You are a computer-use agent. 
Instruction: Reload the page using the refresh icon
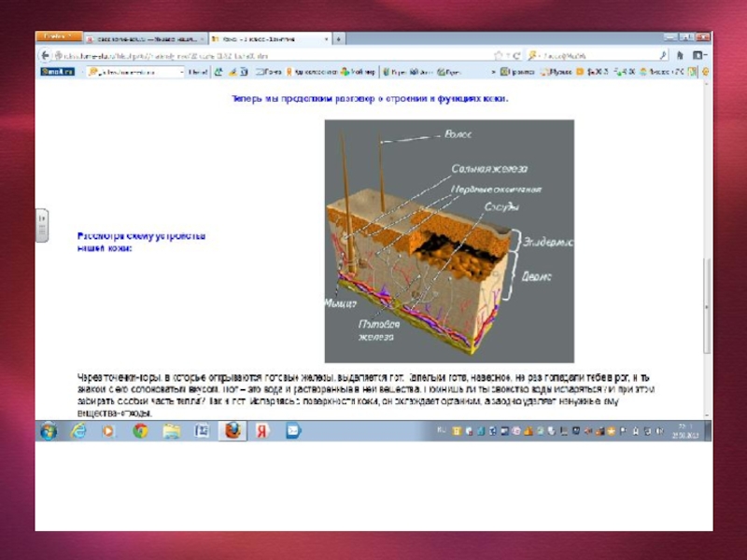point(516,56)
